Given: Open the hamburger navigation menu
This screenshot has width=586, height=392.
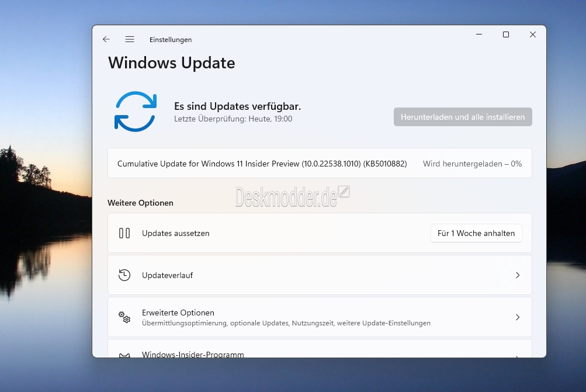Looking at the screenshot, I should point(130,39).
